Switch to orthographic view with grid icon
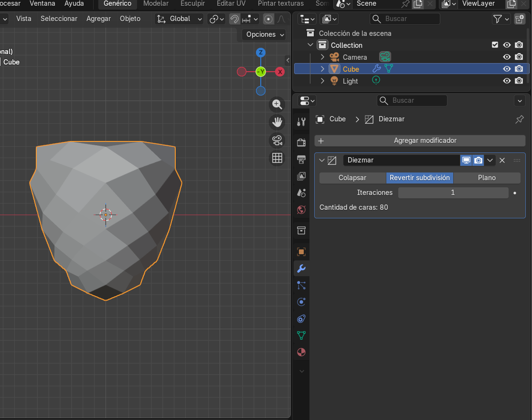Screen dimensions: 532x420 tap(277, 158)
